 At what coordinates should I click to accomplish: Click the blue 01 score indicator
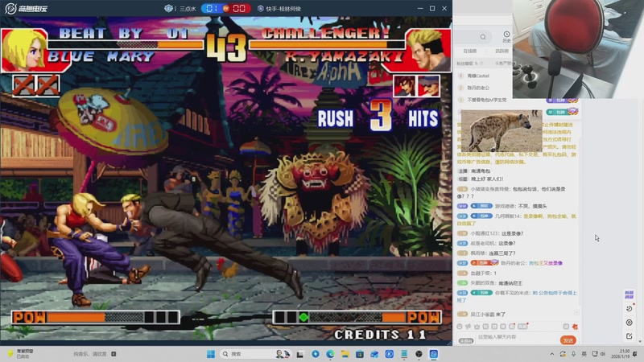coord(212,8)
